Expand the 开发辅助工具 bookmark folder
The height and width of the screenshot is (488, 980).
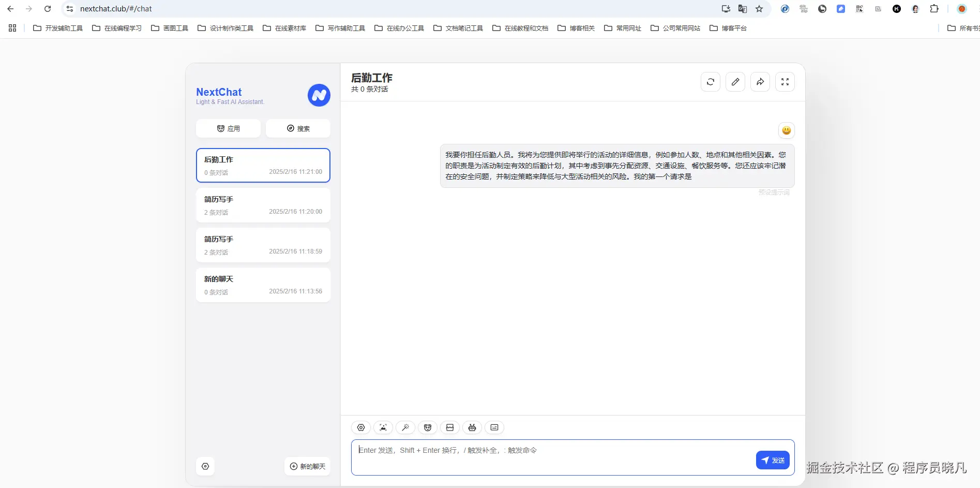tap(57, 28)
